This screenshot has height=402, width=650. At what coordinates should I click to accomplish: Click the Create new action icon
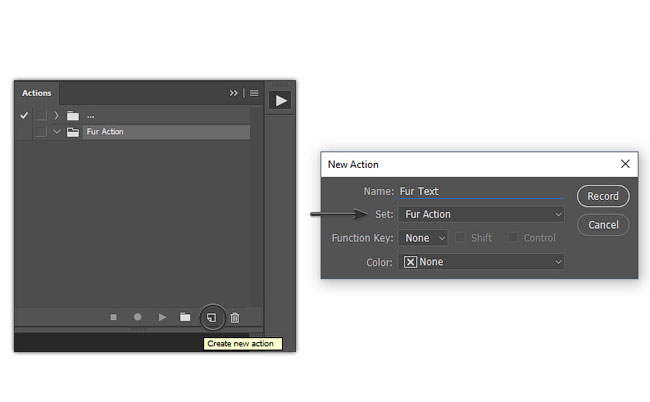click(x=211, y=318)
